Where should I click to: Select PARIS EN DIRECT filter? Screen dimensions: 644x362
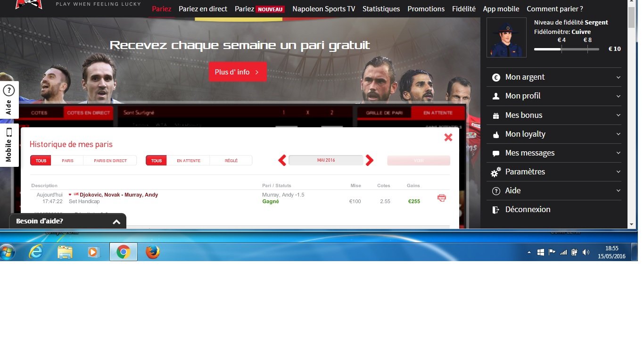pos(110,161)
